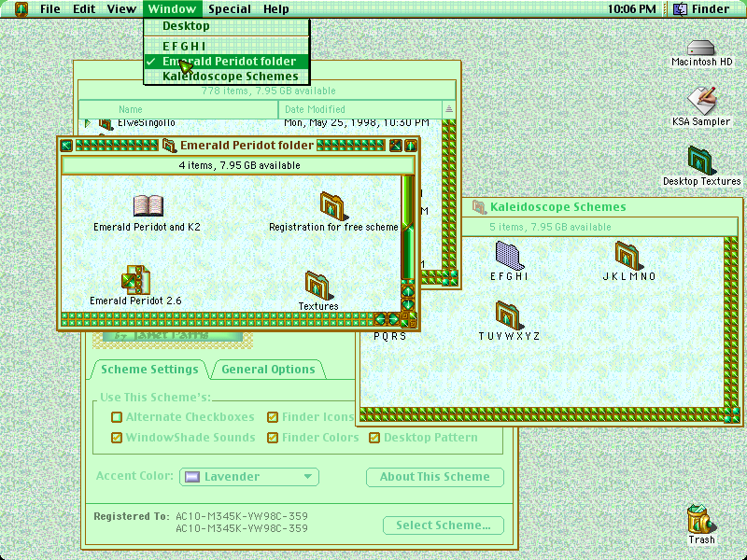Image resolution: width=747 pixels, height=560 pixels.
Task: Open the File menu
Action: point(50,9)
